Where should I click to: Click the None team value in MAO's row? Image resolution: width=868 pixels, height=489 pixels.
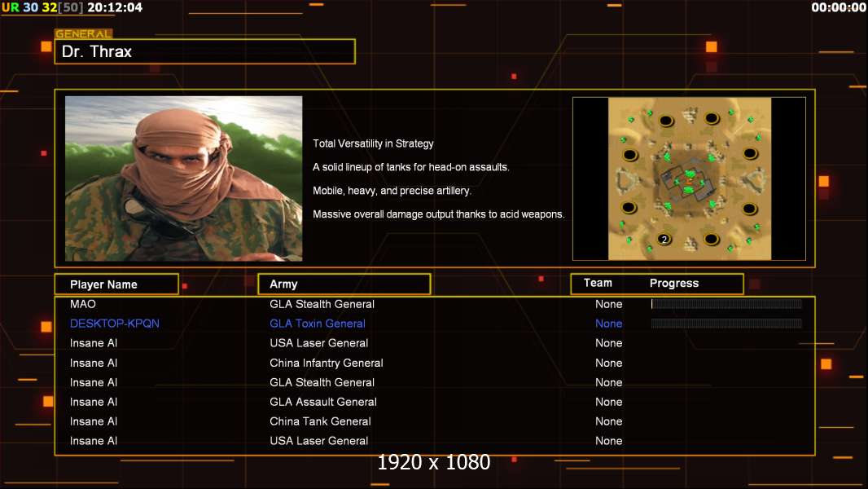tap(609, 304)
